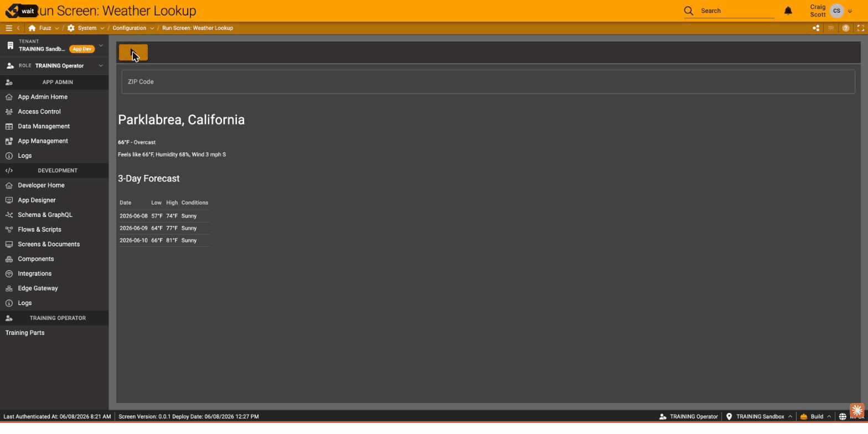Open App Admin Home
Screen dimensions: 868x434
43,97
